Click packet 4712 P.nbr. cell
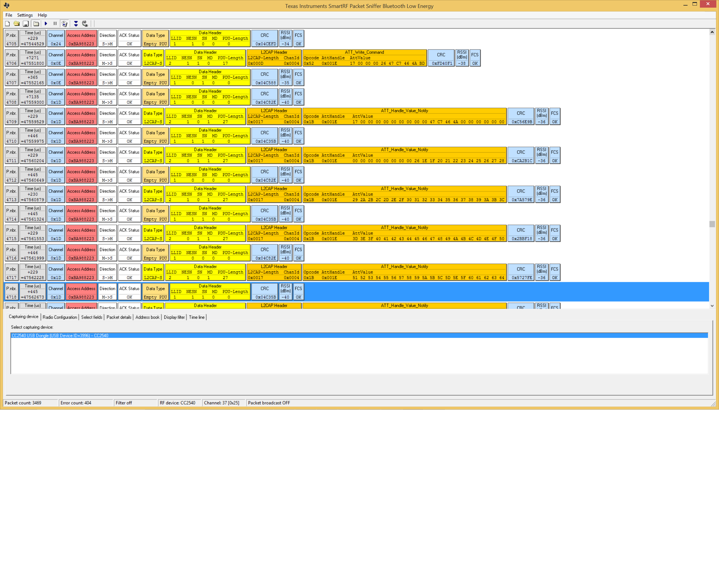Screen dimensions: 719x588 click(11, 175)
